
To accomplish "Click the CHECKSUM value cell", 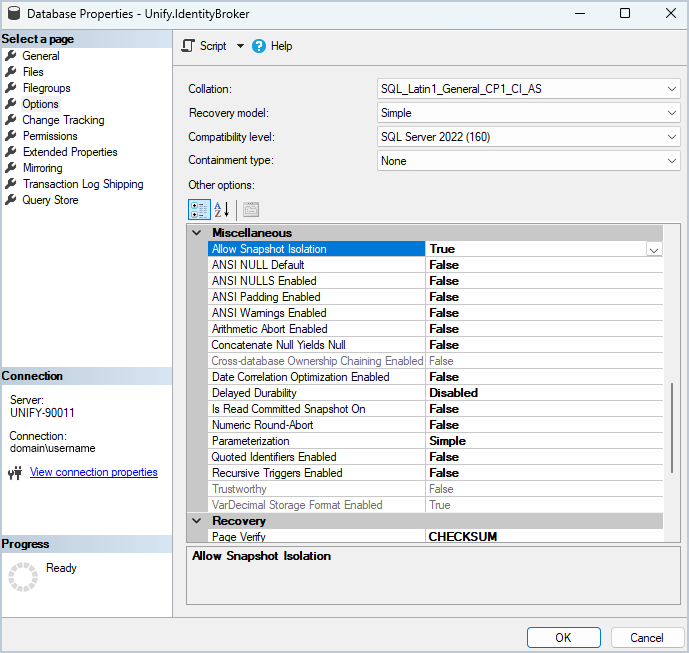I will tap(544, 536).
